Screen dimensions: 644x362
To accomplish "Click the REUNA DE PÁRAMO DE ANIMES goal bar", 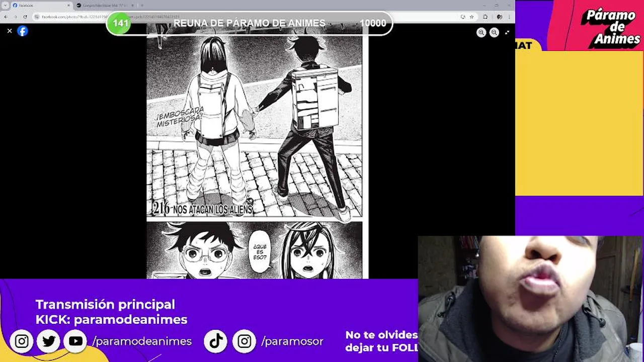I will pos(249,23).
